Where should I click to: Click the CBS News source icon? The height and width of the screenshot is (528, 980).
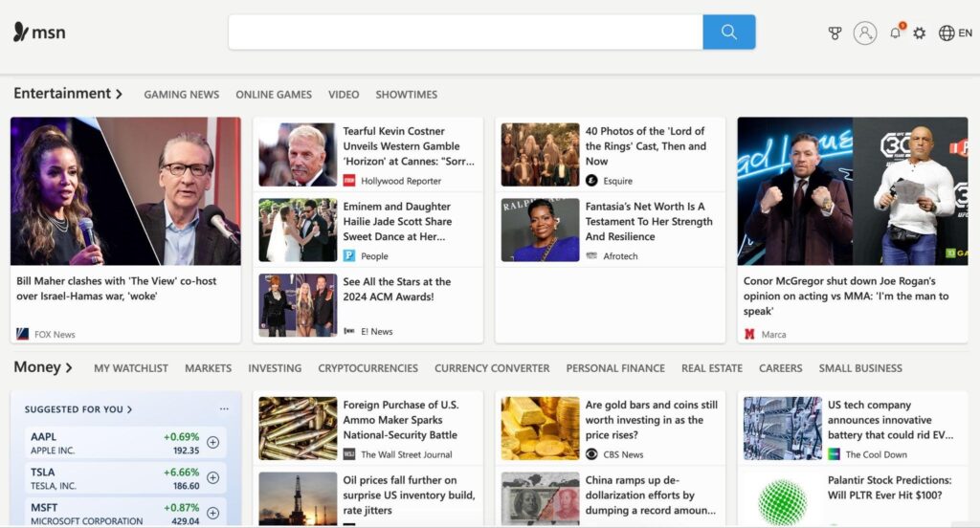coord(591,454)
